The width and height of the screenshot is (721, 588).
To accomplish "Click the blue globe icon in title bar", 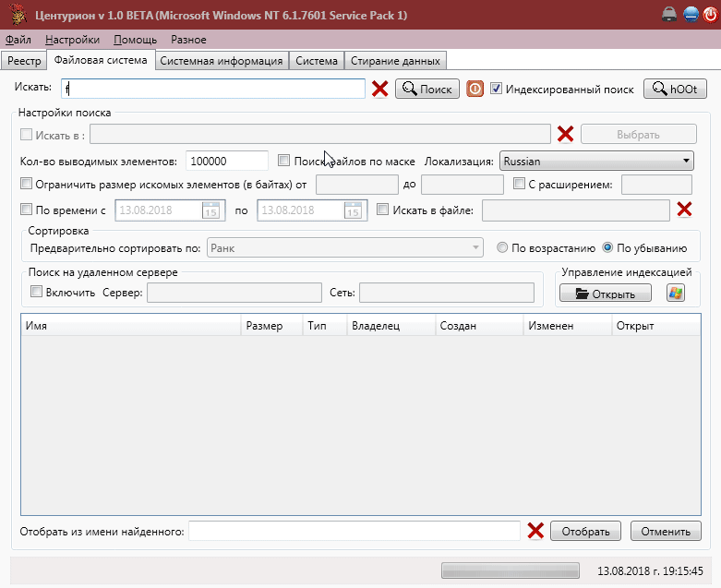I will click(691, 15).
